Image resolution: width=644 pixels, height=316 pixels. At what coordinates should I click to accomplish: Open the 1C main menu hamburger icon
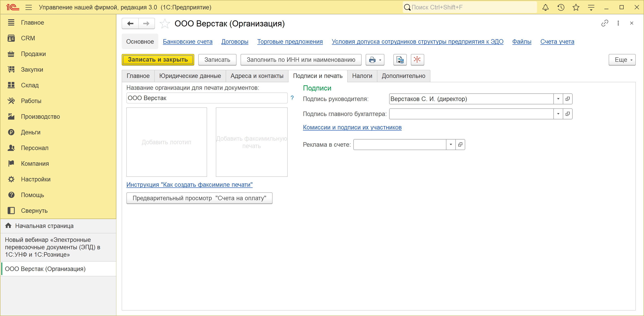[x=29, y=7]
